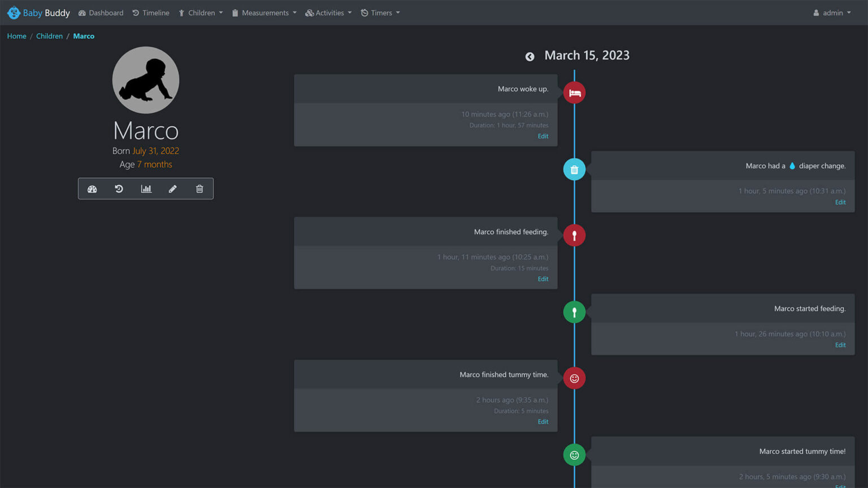This screenshot has height=488, width=868.
Task: Click the timeline history icon under Marco
Action: (119, 189)
